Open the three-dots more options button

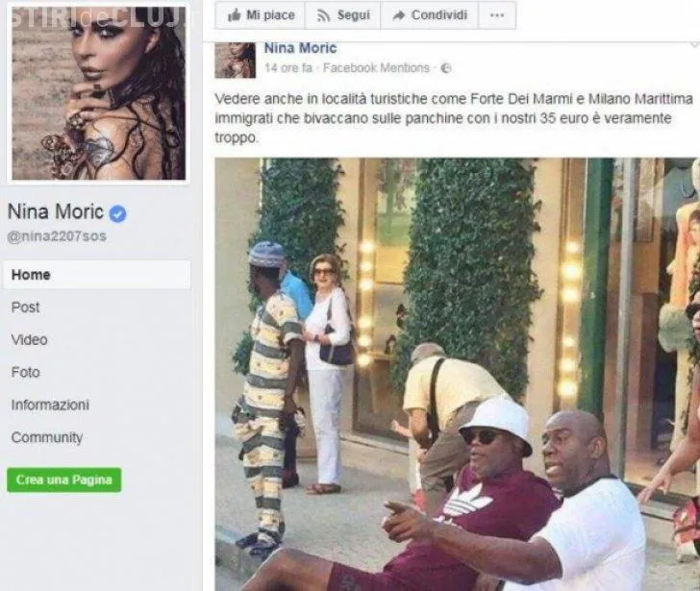497,15
